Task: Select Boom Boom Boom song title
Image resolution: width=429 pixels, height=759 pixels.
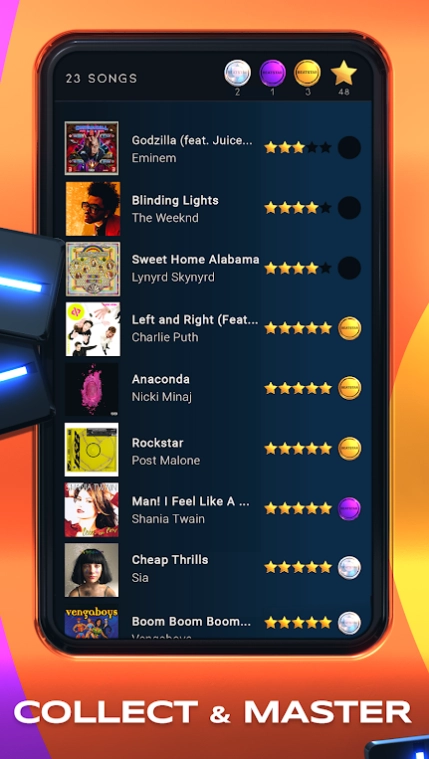Action: (191, 622)
